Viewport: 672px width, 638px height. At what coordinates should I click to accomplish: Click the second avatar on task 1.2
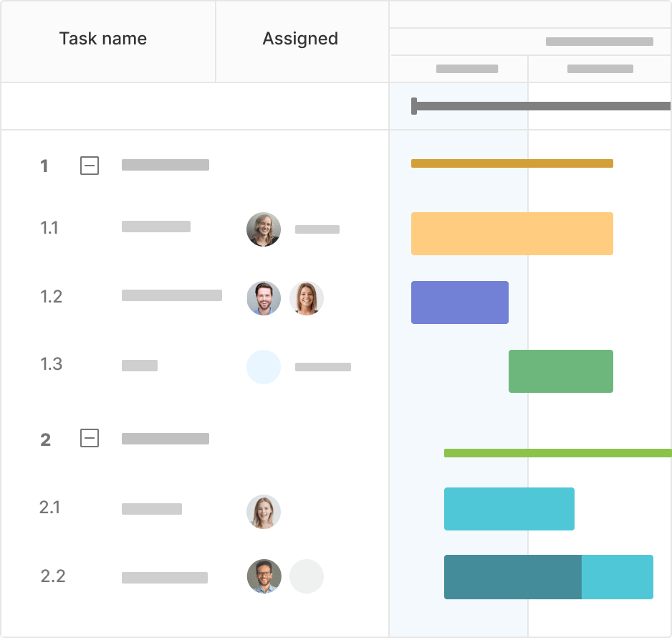(x=307, y=299)
